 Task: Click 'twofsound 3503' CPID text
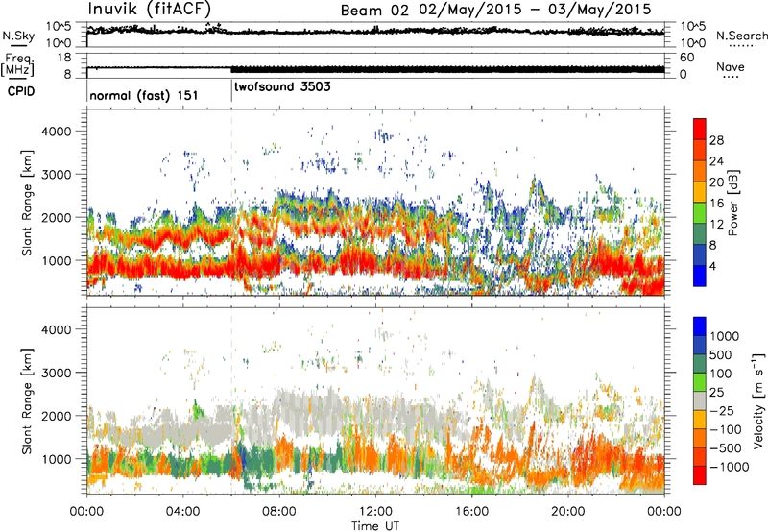(282, 87)
